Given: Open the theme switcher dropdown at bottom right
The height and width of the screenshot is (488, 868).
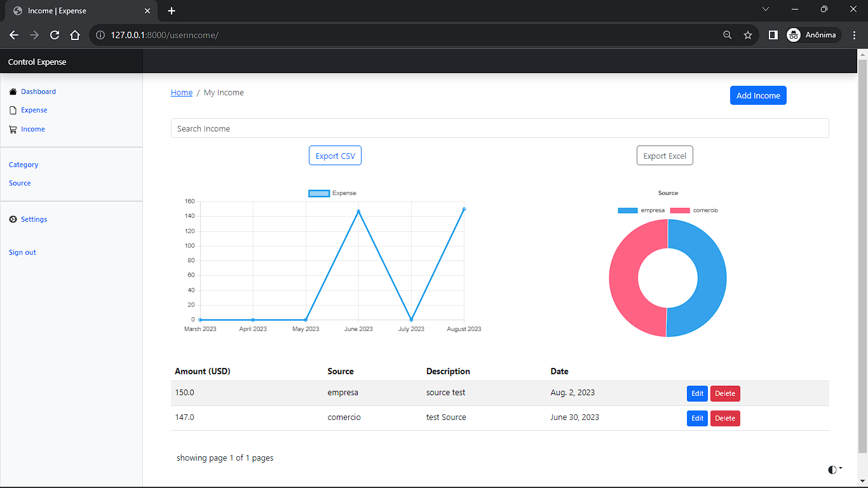Looking at the screenshot, I should click(835, 470).
